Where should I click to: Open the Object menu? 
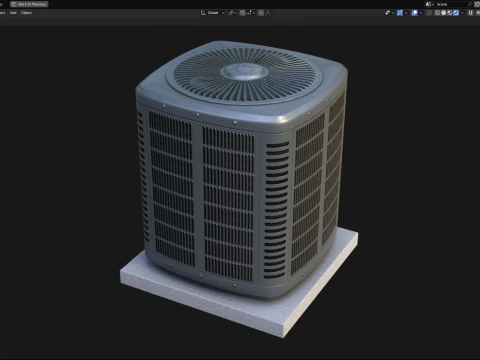26,13
